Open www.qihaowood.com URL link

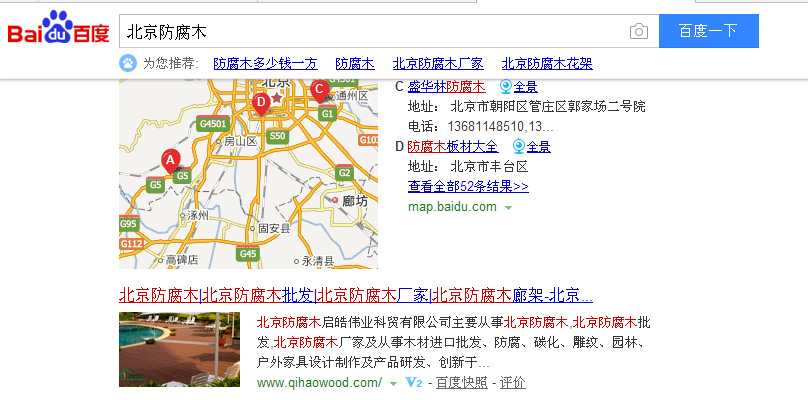point(319,383)
